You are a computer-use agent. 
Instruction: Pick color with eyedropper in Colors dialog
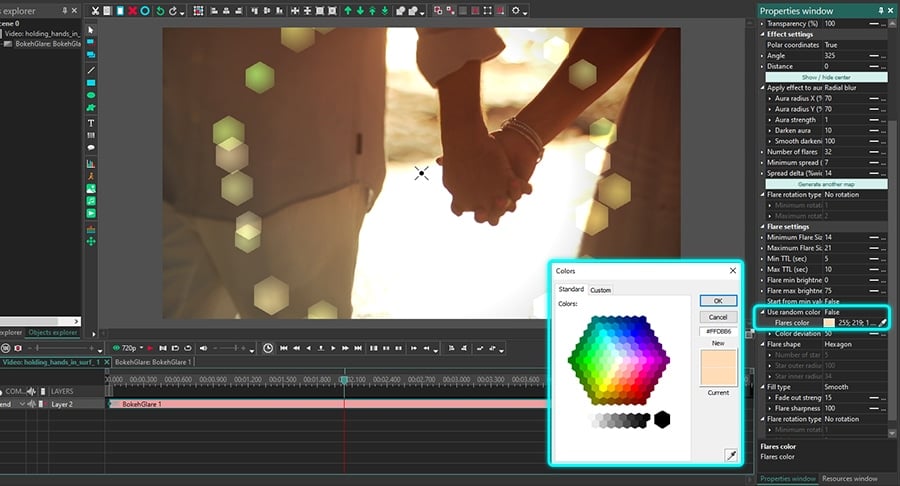click(729, 454)
